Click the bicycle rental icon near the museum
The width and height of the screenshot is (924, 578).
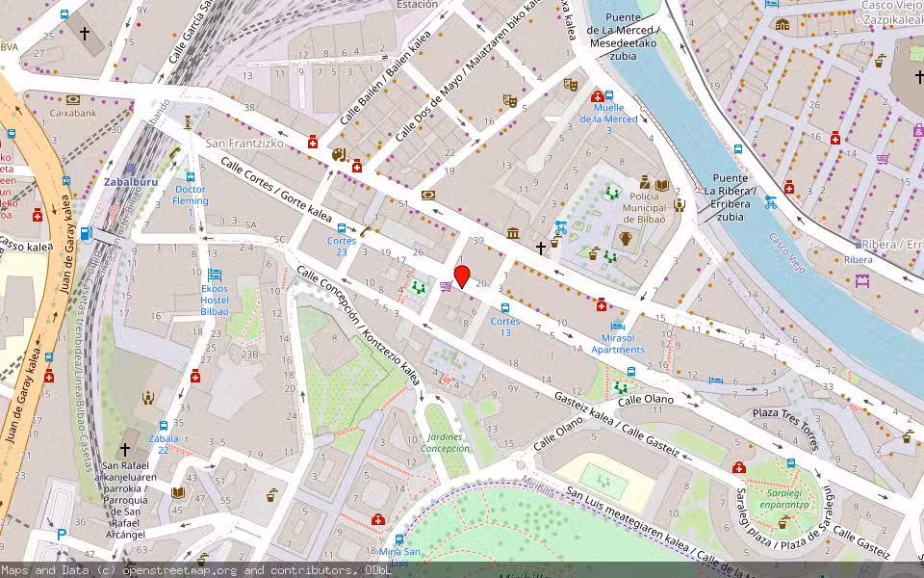560,227
